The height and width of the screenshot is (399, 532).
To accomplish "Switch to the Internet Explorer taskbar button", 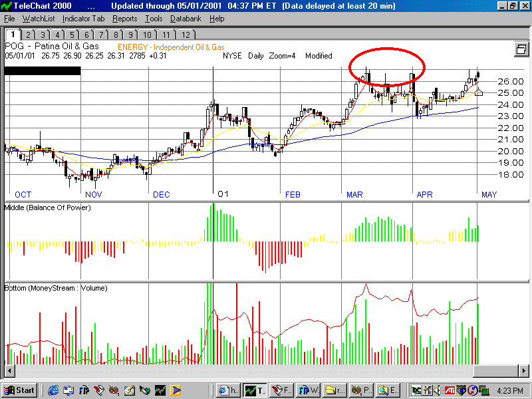I will pyautogui.click(x=228, y=390).
